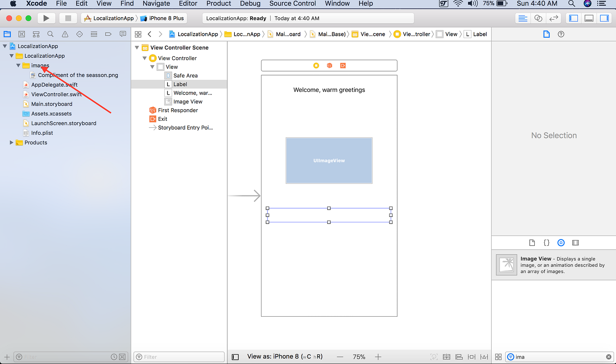Open the Find navigator
This screenshot has width=616, height=364.
50,34
